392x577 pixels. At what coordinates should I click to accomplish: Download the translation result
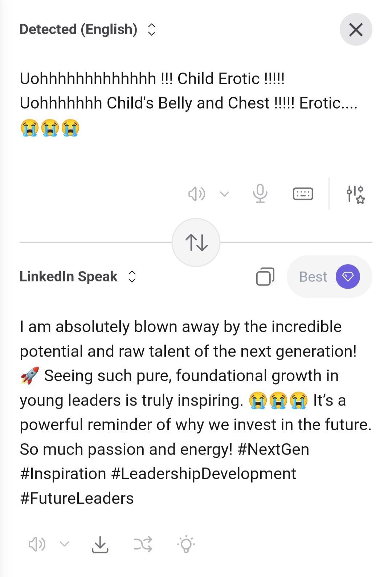[x=100, y=544]
